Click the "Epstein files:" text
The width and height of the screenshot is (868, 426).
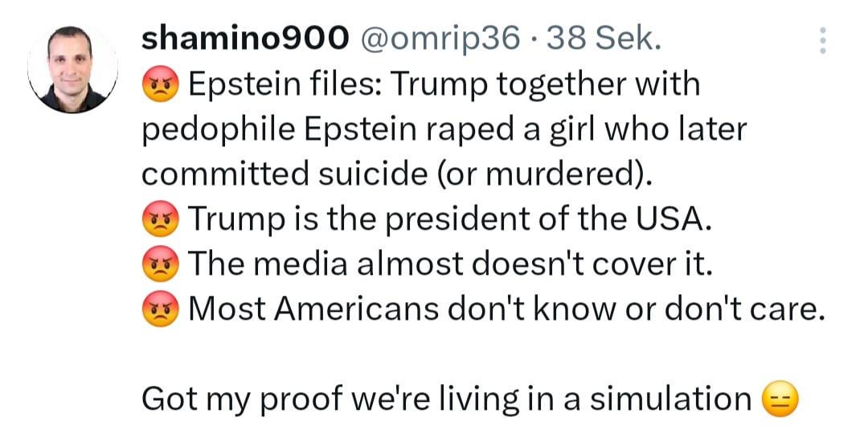(x=285, y=84)
